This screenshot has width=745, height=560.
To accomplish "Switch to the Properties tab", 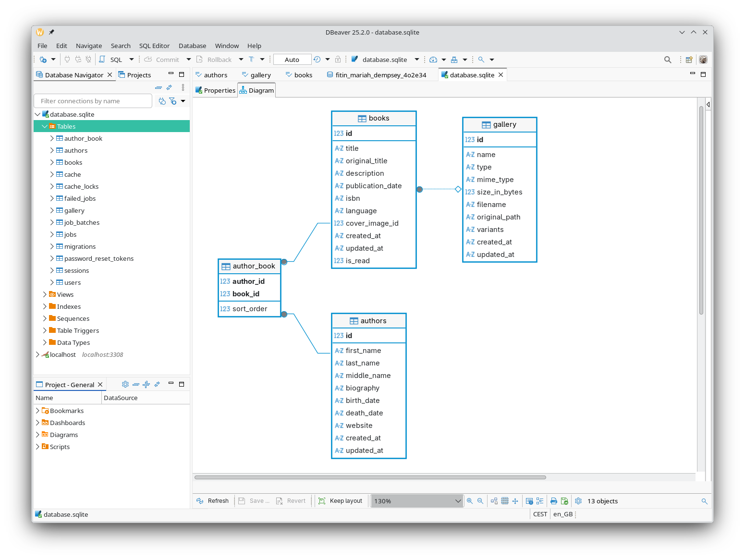I will pyautogui.click(x=215, y=90).
